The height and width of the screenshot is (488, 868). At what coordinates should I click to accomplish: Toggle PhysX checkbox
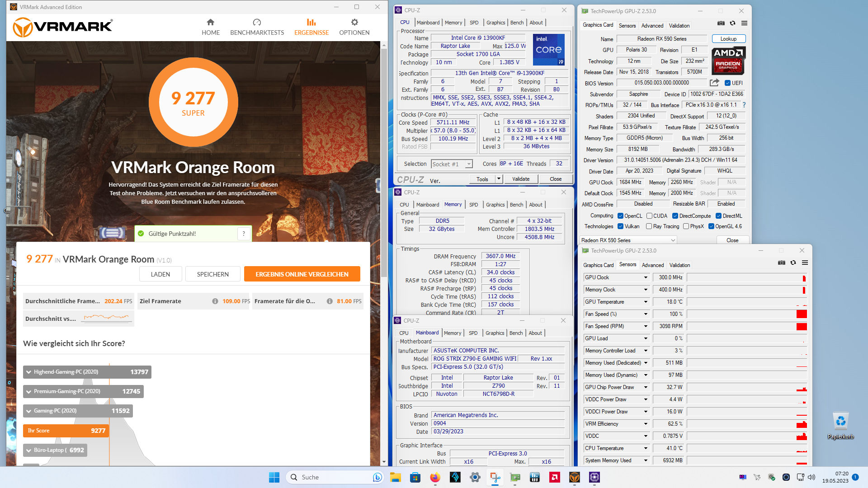point(686,226)
